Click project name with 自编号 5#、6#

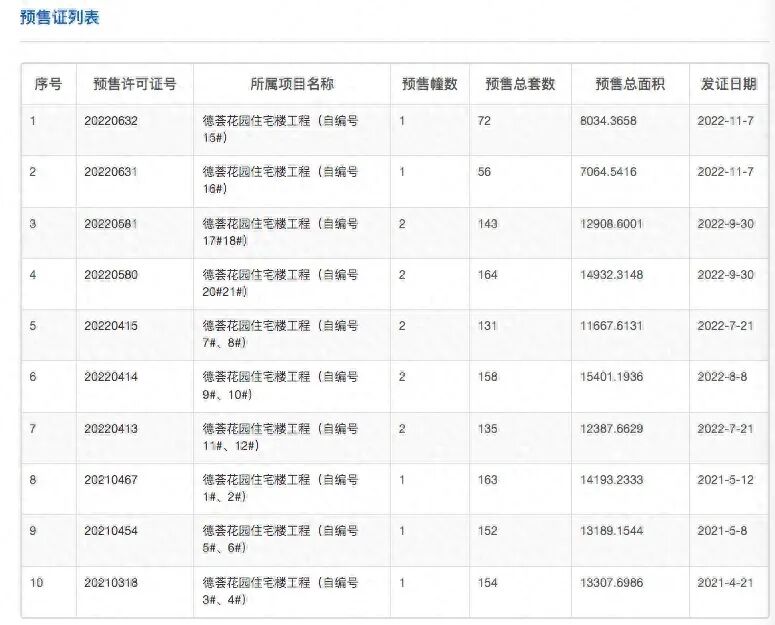(280, 540)
